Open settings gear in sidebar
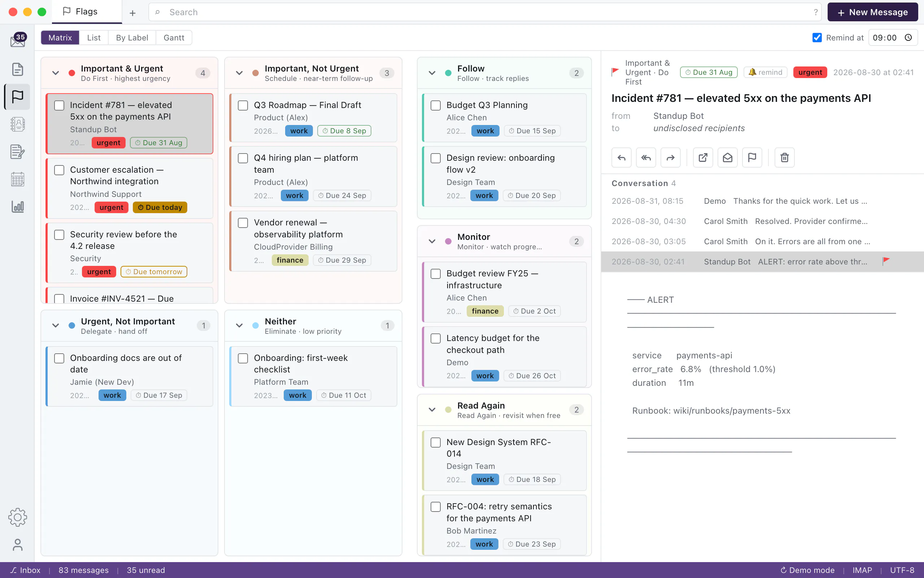This screenshot has width=924, height=578. pyautogui.click(x=18, y=517)
